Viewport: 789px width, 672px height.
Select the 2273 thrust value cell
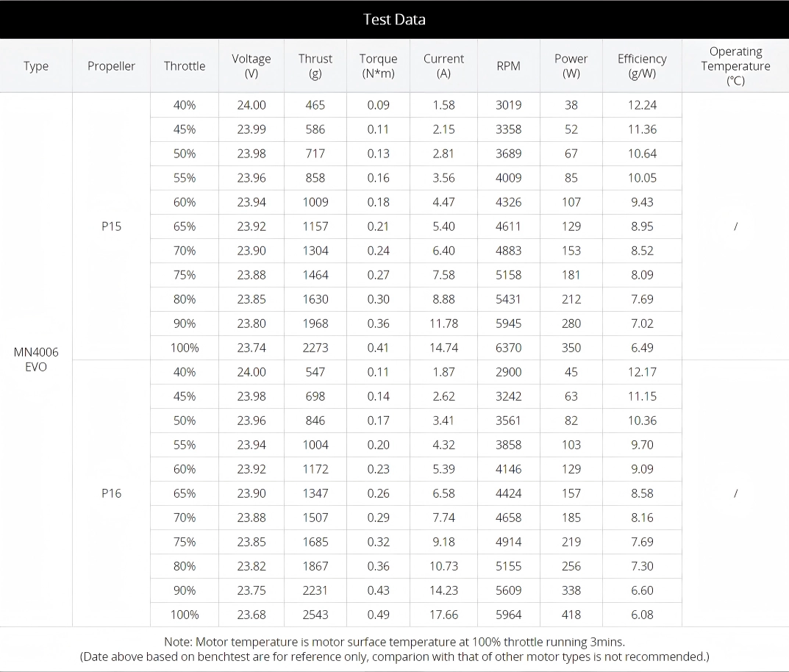click(315, 348)
